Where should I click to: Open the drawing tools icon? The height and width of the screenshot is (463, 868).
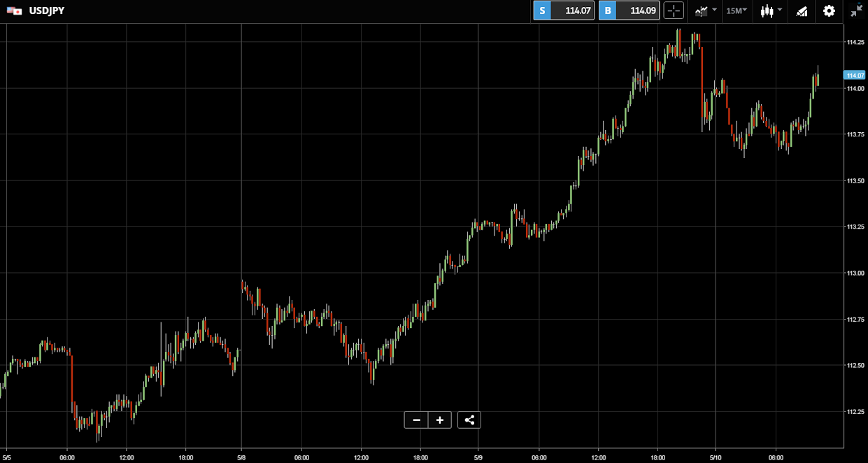pyautogui.click(x=802, y=10)
